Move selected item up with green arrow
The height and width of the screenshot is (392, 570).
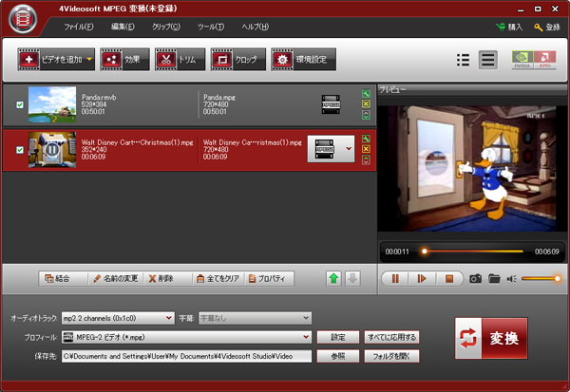point(333,279)
